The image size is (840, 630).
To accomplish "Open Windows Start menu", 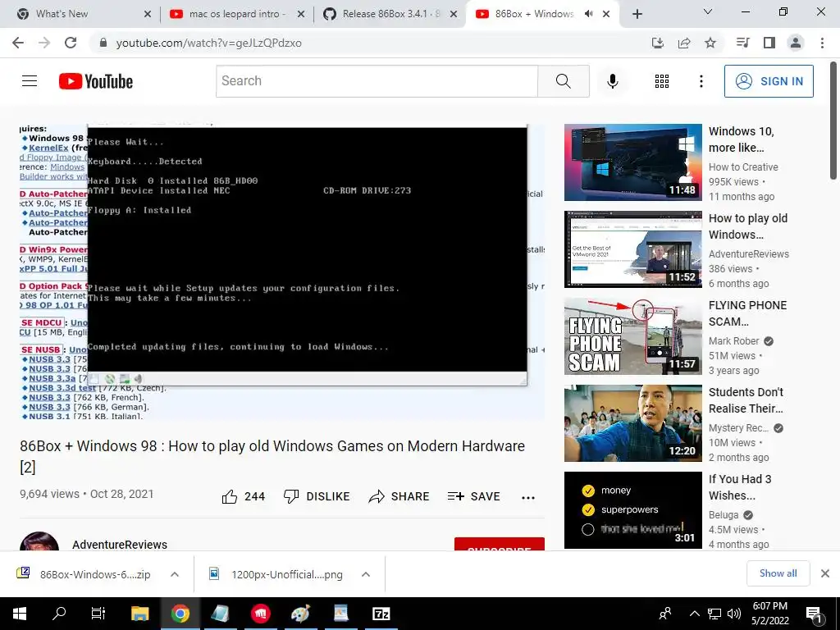I will coord(20,614).
